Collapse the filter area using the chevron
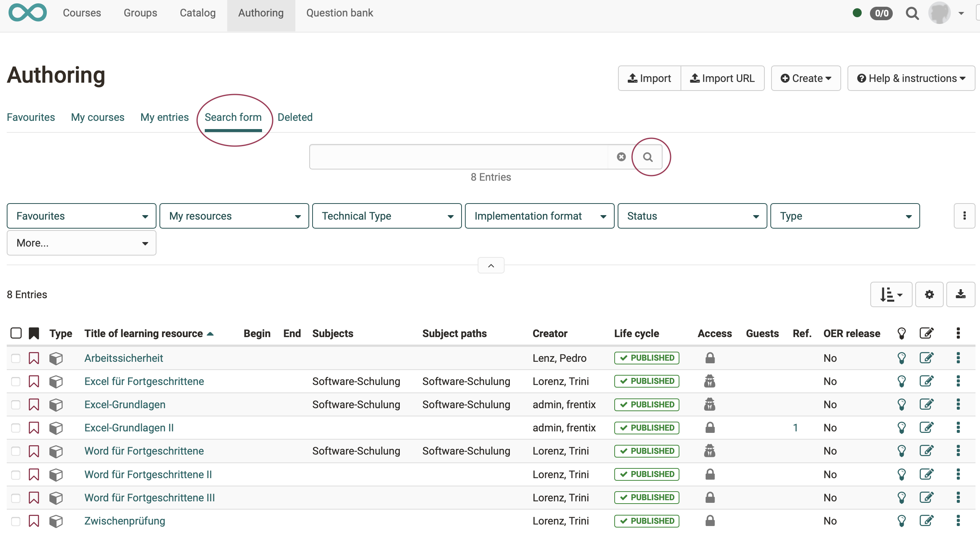 pyautogui.click(x=490, y=265)
